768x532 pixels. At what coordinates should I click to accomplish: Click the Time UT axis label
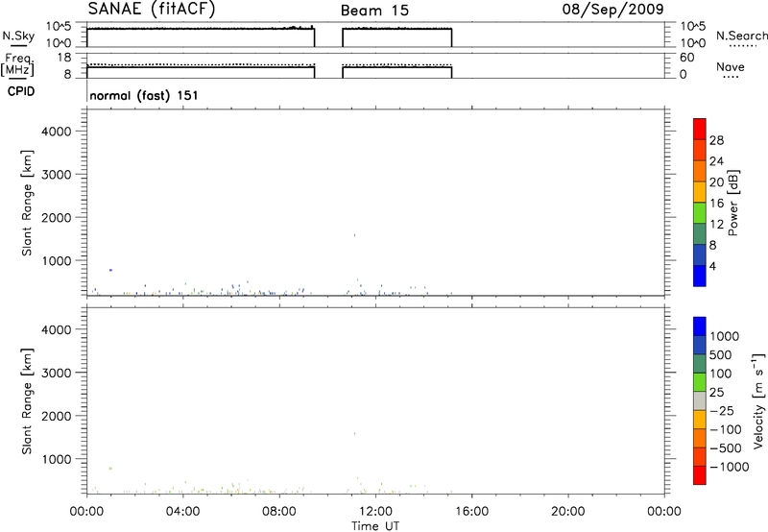(x=375, y=526)
